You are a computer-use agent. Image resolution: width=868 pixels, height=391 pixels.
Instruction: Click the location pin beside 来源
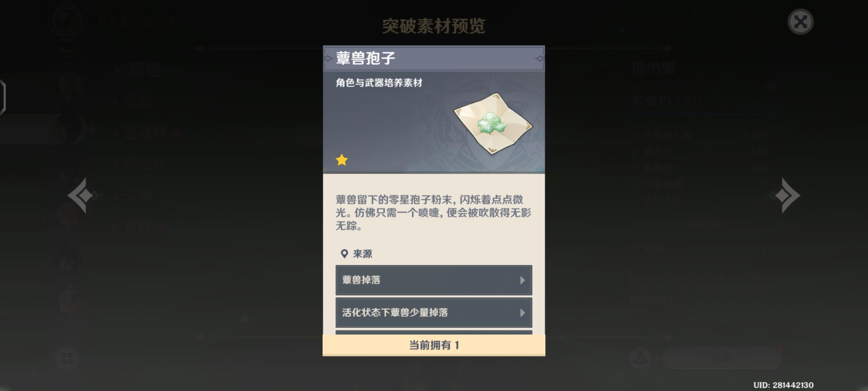[x=344, y=254]
